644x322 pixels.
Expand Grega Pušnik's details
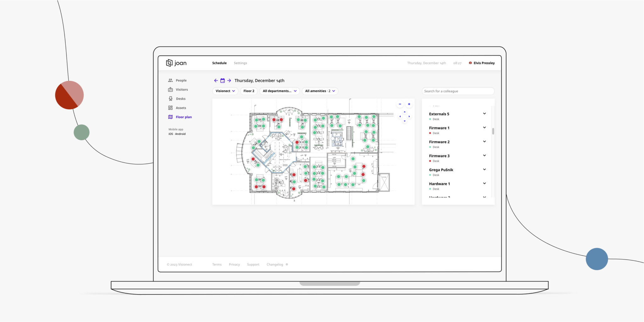(x=484, y=169)
